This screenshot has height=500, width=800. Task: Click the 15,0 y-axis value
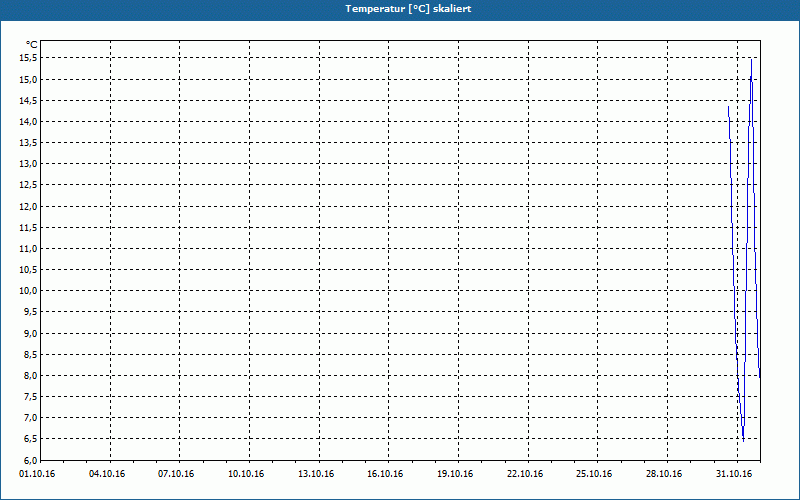tap(29, 80)
